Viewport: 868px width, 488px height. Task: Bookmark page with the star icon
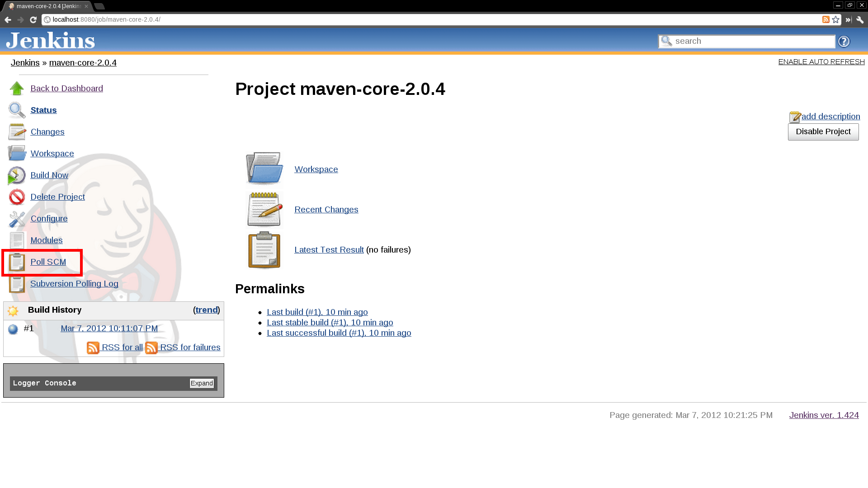click(835, 19)
